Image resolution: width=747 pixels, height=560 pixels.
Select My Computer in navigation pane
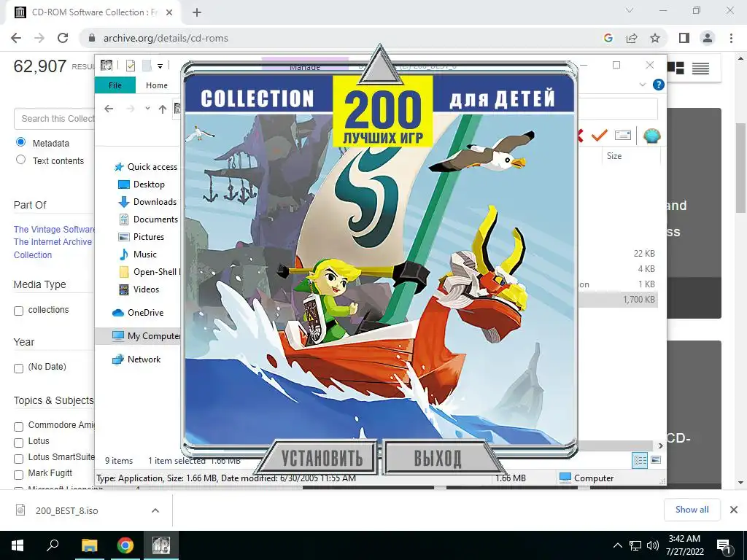tap(153, 336)
